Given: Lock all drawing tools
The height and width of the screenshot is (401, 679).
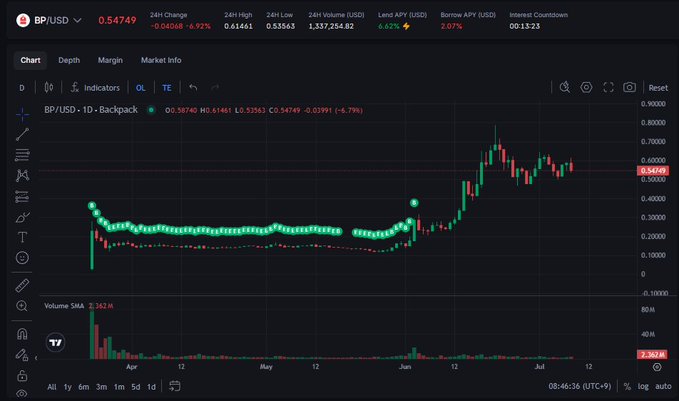Looking at the screenshot, I should point(22,375).
